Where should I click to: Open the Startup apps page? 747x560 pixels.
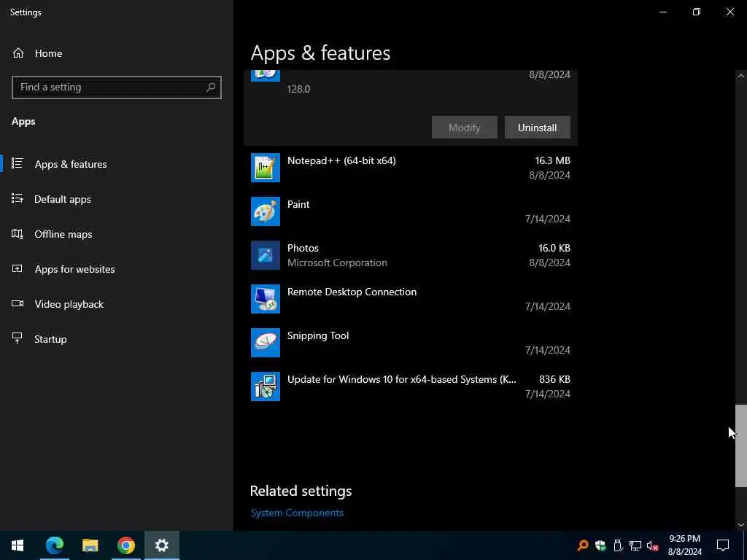[50, 339]
